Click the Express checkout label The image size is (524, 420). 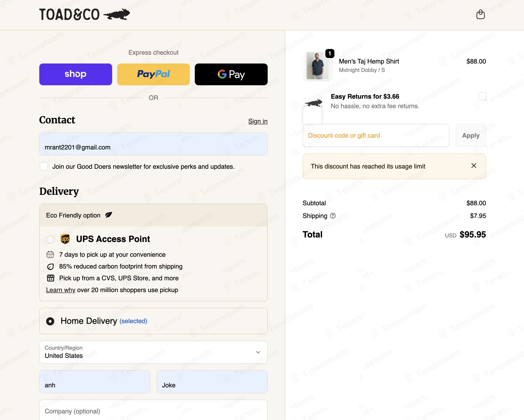[153, 52]
